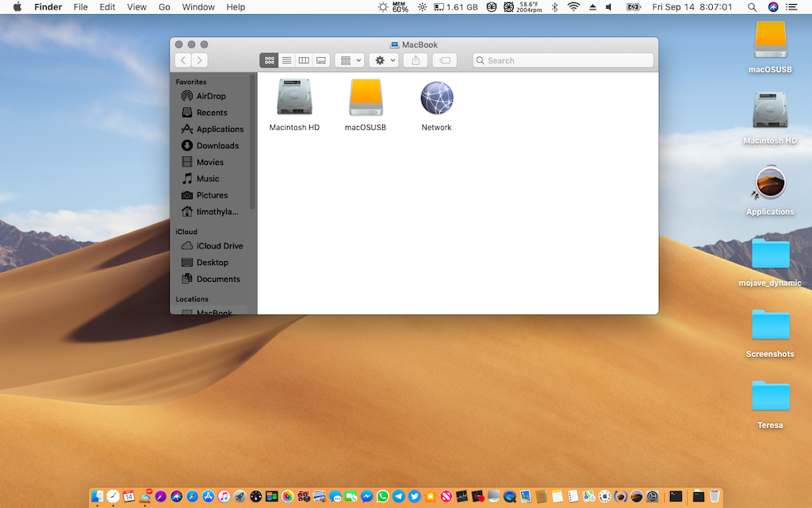Open the group-by arrangement dropdown
Viewport: 812px width, 508px height.
(x=350, y=60)
